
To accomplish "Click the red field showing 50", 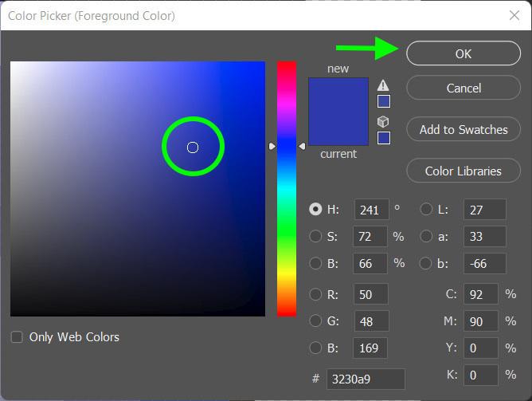I will [x=371, y=294].
